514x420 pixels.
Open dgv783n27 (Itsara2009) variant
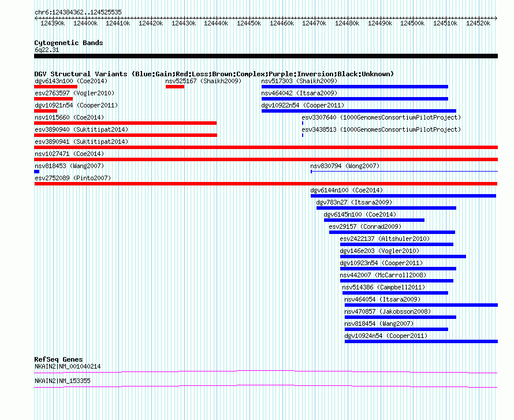click(x=355, y=202)
